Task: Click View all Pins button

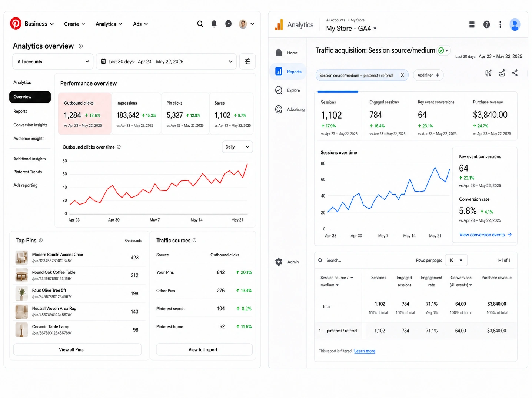Action: point(77,349)
